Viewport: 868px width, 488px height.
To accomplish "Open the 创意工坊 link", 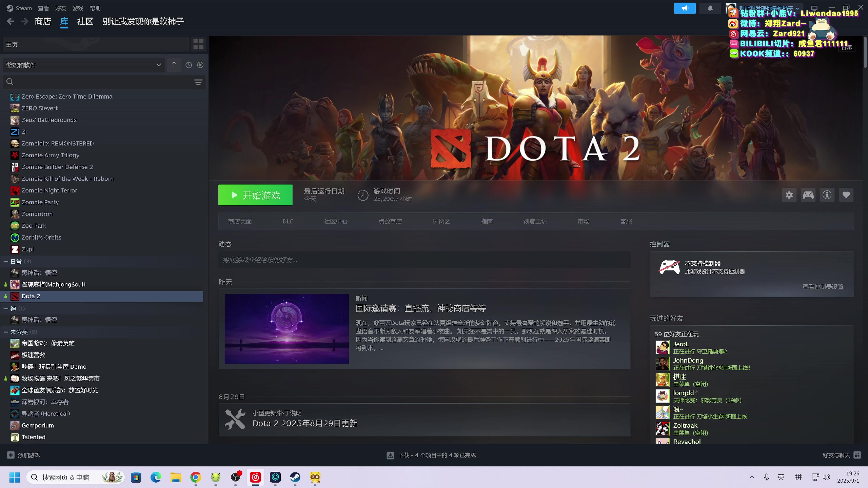I will (x=535, y=221).
